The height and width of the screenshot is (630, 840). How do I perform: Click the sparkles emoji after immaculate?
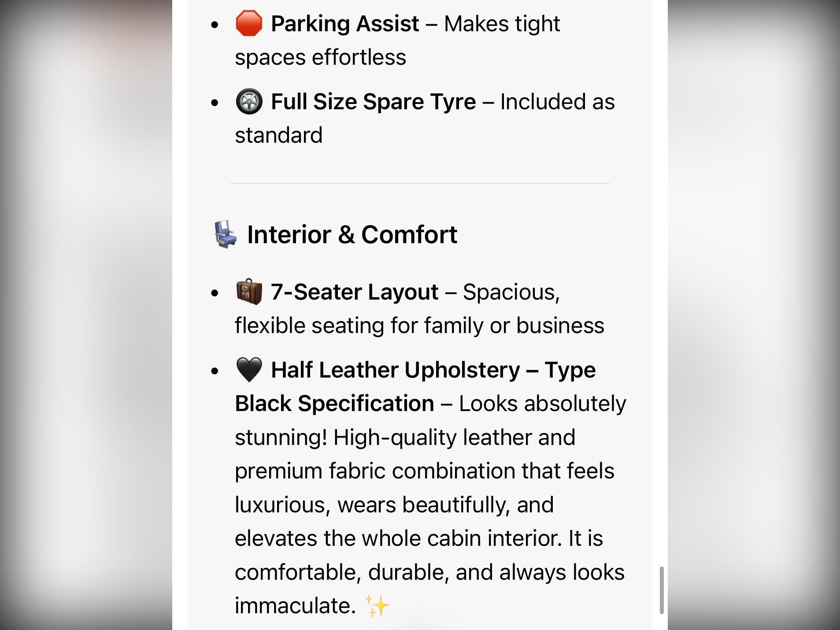(377, 605)
